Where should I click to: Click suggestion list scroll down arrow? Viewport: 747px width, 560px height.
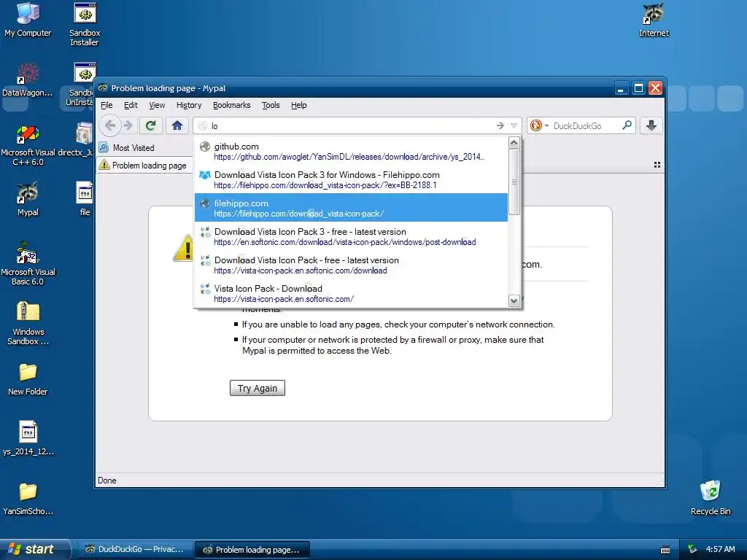click(514, 300)
